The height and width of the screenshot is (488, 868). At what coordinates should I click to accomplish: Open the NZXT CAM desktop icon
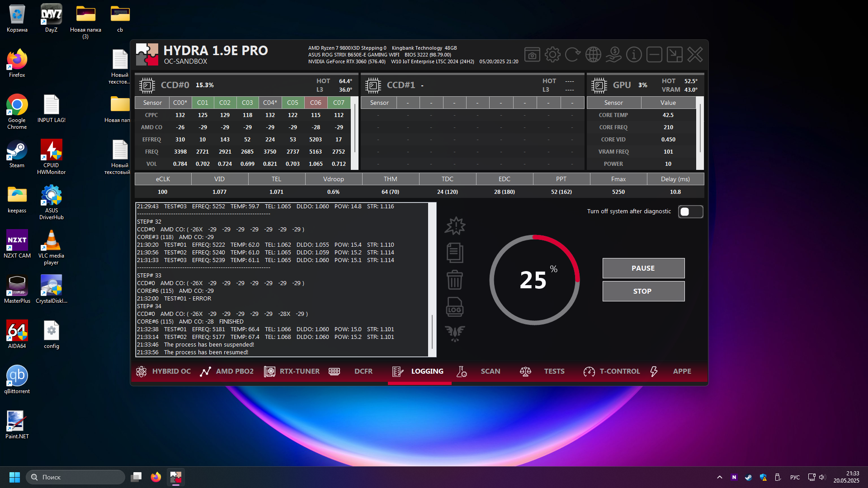click(x=17, y=244)
